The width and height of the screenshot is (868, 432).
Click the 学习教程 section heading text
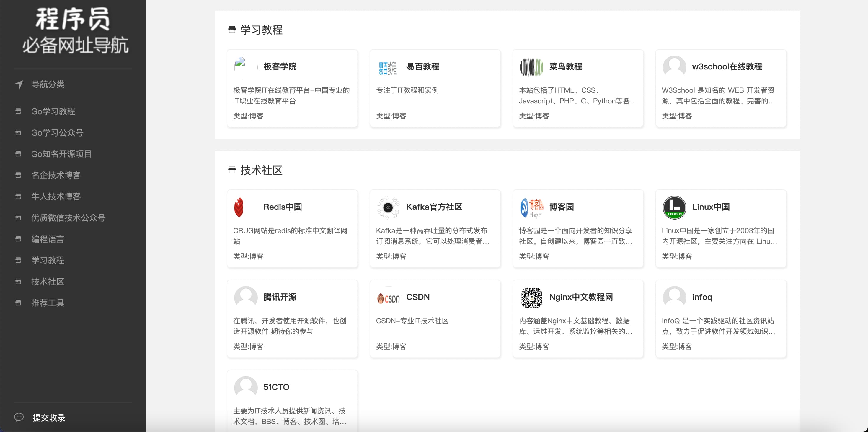(262, 30)
